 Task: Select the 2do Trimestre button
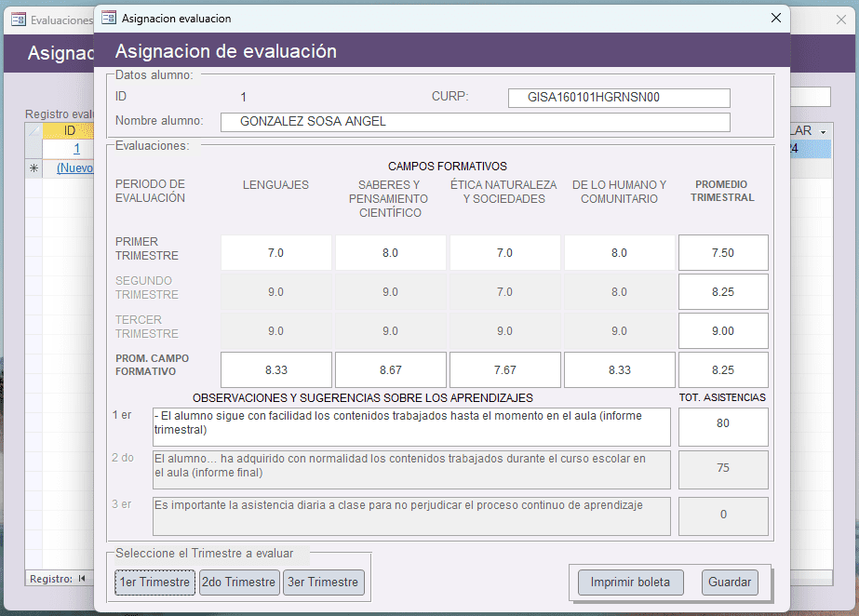[239, 583]
